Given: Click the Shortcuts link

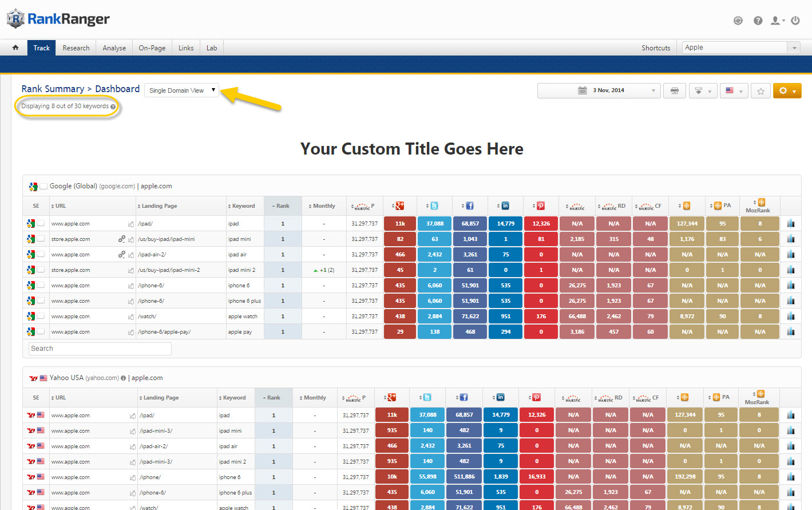Looking at the screenshot, I should [x=655, y=48].
